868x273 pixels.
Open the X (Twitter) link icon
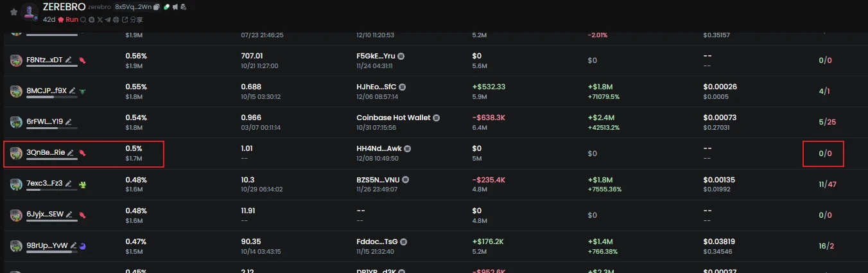(100, 20)
